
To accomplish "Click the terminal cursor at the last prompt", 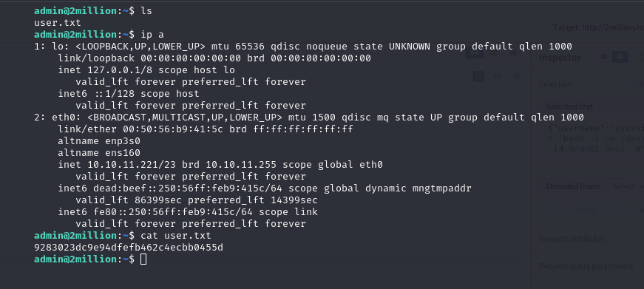I will point(143,259).
